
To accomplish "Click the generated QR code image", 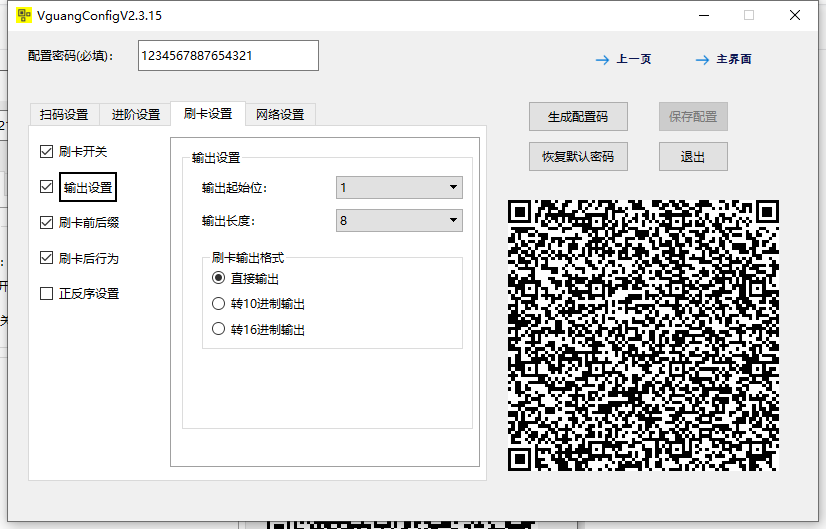I will coord(643,335).
